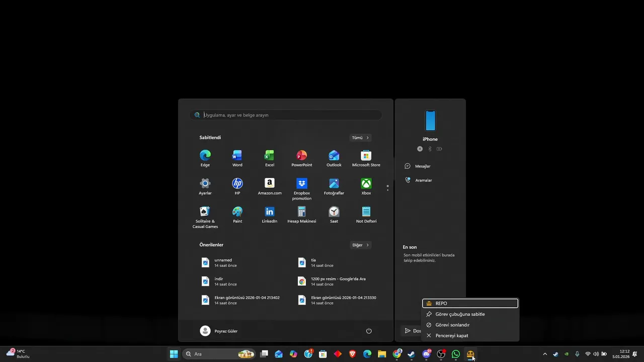Open Edge from pinned apps
The image size is (644, 362).
[205, 158]
